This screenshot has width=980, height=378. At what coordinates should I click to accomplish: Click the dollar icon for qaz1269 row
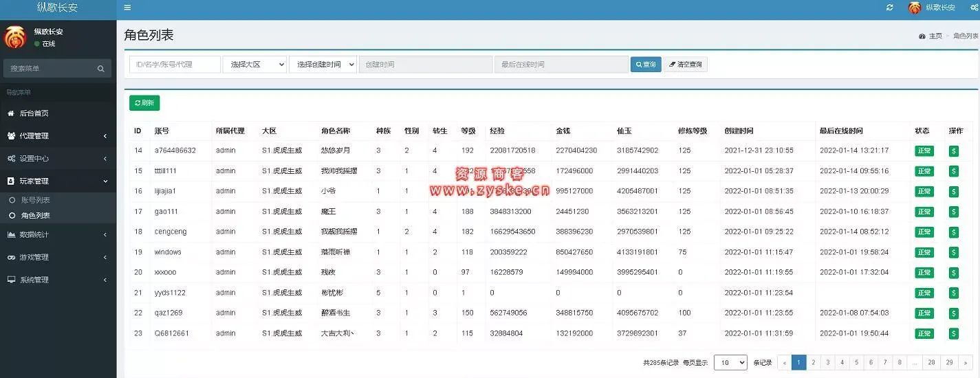pos(954,313)
